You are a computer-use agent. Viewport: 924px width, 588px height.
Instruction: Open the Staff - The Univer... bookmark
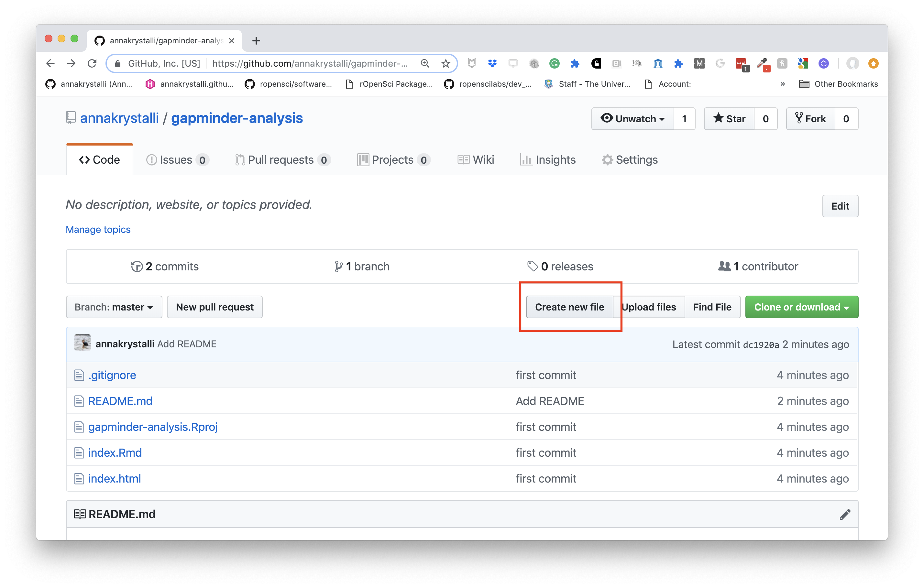588,84
